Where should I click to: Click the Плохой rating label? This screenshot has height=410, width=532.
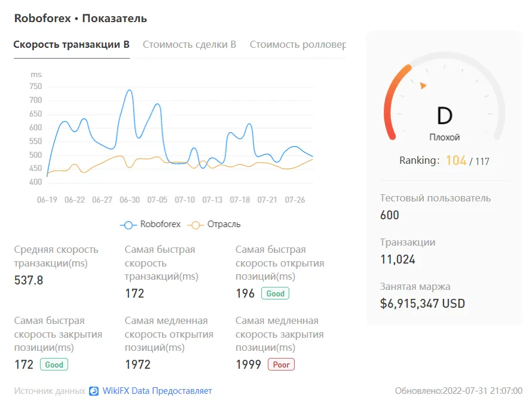click(x=445, y=137)
